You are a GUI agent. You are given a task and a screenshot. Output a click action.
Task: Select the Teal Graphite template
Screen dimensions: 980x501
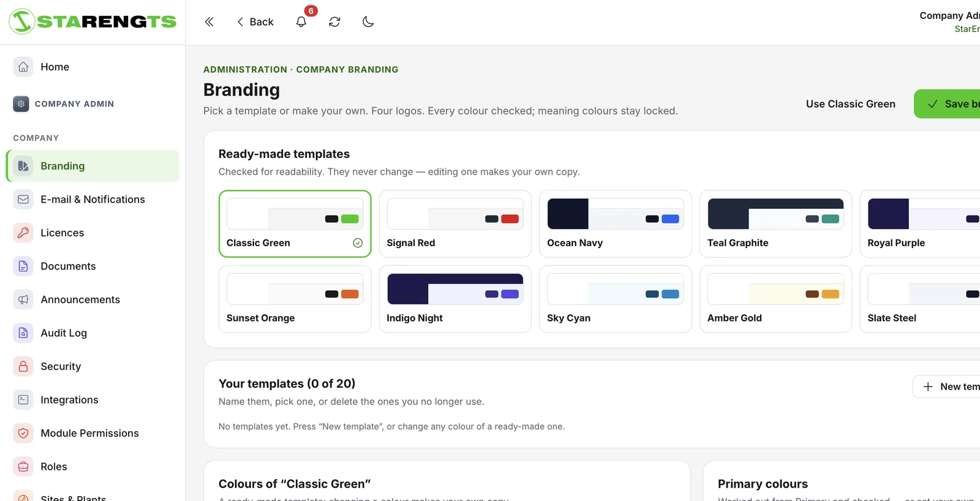pyautogui.click(x=775, y=224)
